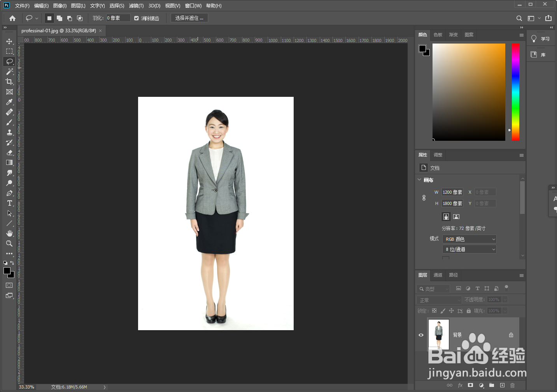Select the Move tool

(9, 41)
